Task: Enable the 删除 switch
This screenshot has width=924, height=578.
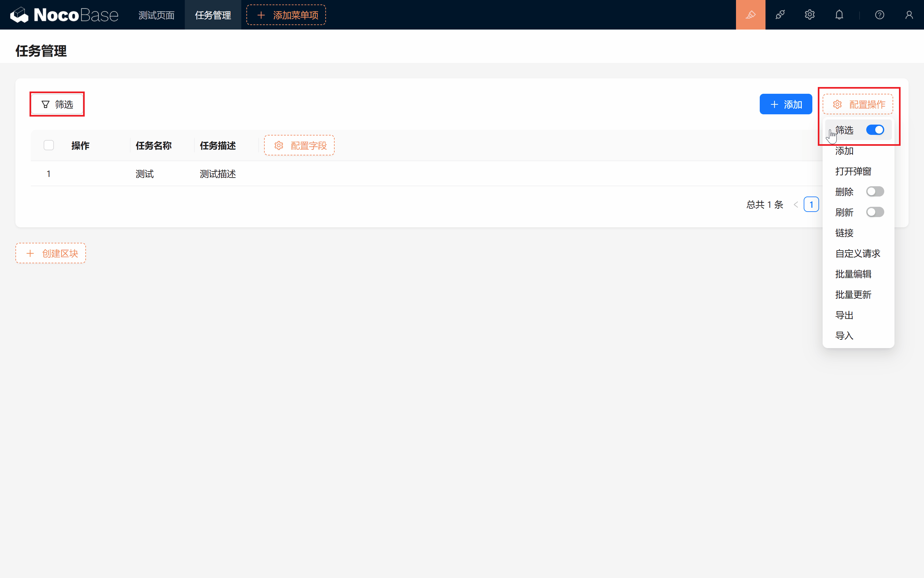Action: point(875,191)
